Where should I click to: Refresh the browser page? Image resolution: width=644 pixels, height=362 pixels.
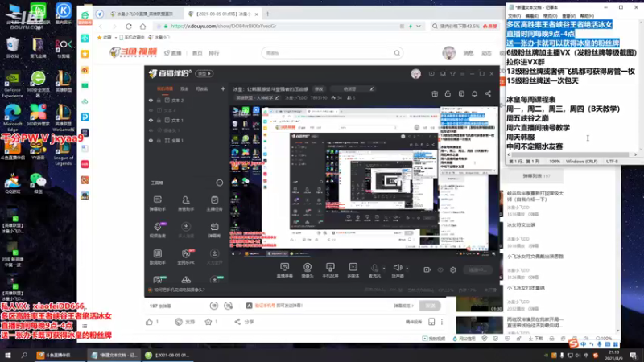point(129,27)
